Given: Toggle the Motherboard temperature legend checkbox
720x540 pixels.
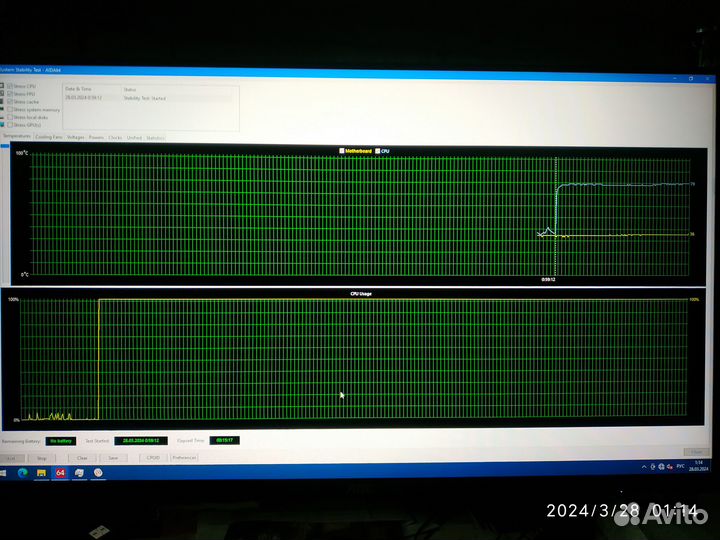Looking at the screenshot, I should [342, 151].
